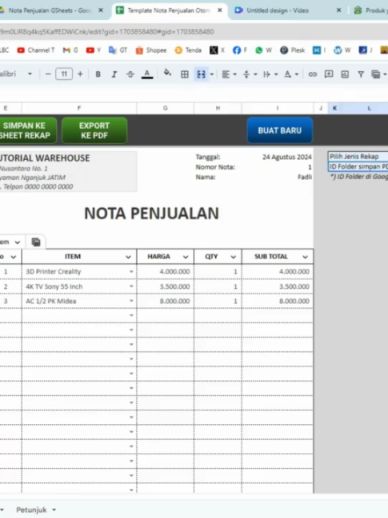Image resolution: width=388 pixels, height=518 pixels.
Task: Increase font size with the plus icon
Action: click(x=80, y=74)
